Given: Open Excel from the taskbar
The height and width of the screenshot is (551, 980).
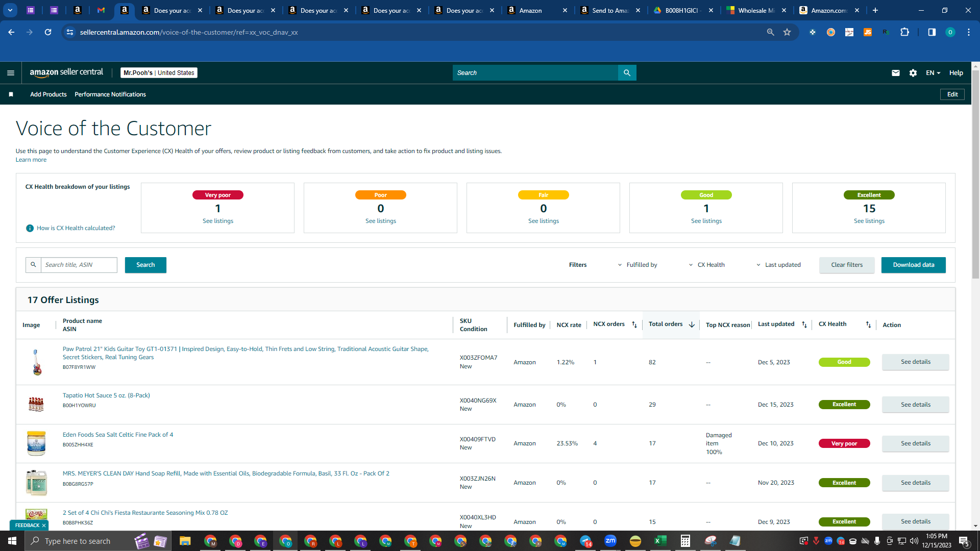Looking at the screenshot, I should point(660,541).
